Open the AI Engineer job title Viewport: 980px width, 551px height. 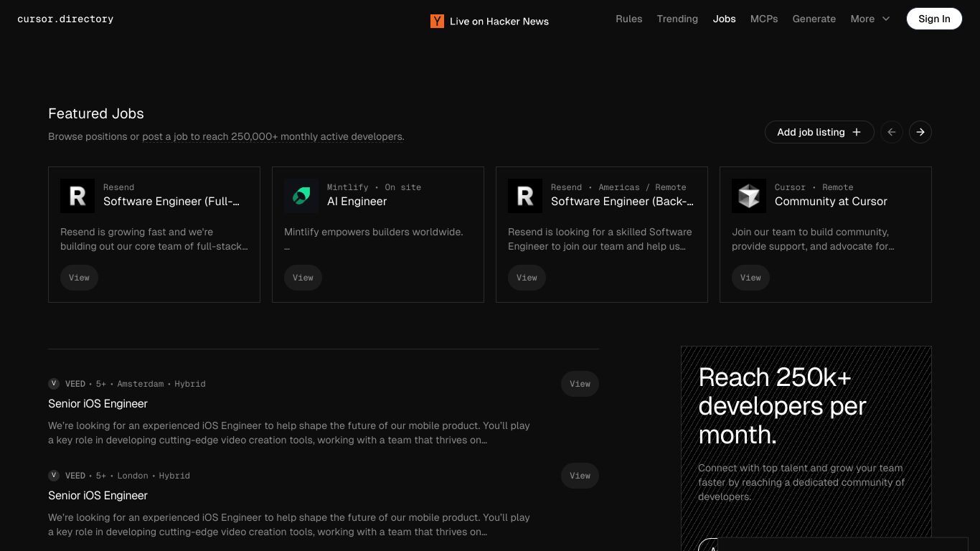tap(357, 202)
